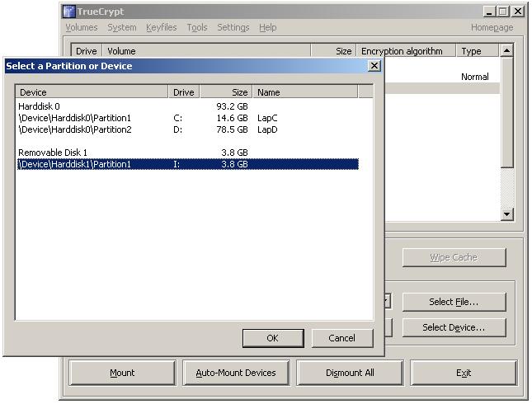Click Volume column header in main window
This screenshot has width=532, height=404.
pos(206,51)
